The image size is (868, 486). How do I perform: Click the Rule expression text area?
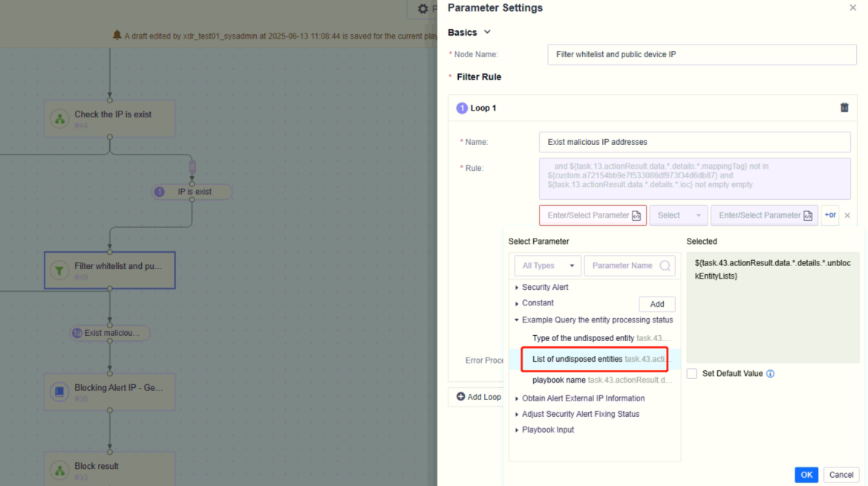coord(694,178)
